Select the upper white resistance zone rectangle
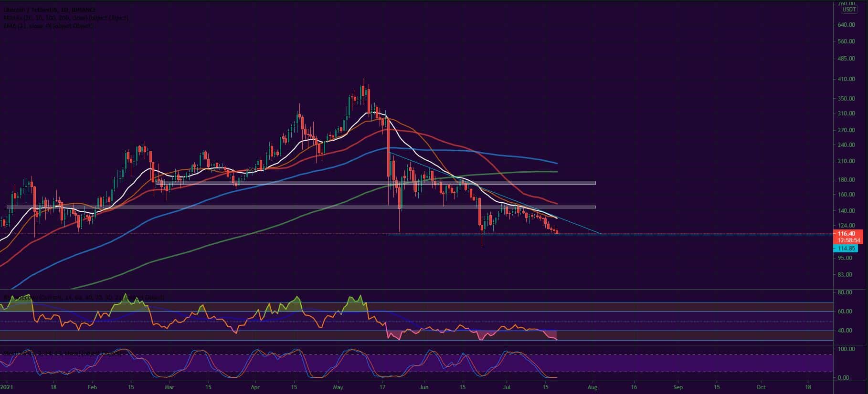 pyautogui.click(x=375, y=183)
